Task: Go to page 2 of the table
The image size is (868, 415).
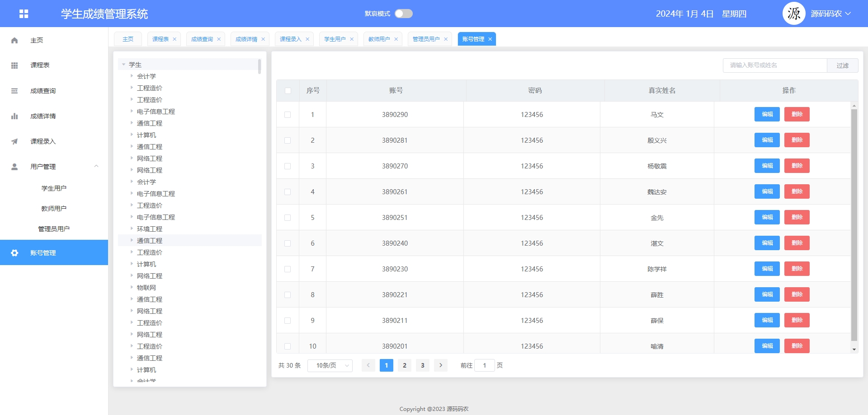Action: [405, 365]
